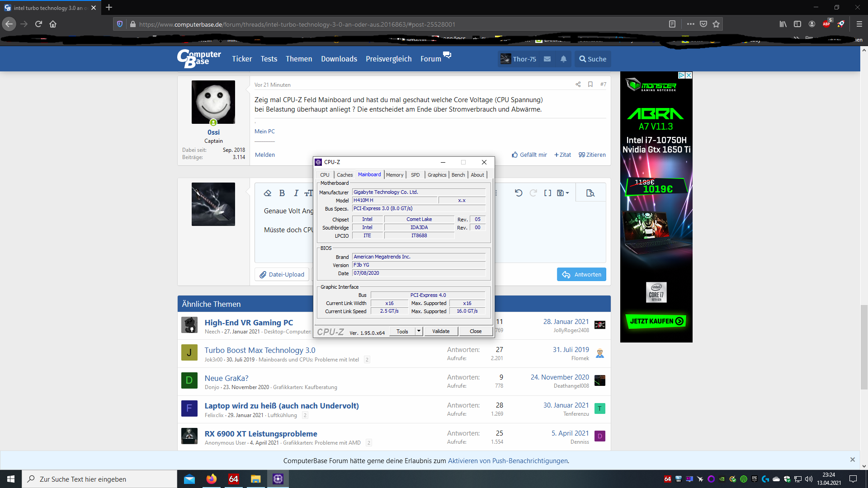The image size is (868, 488).
Task: Bookmark post #7 with bookmark icon
Action: (590, 84)
